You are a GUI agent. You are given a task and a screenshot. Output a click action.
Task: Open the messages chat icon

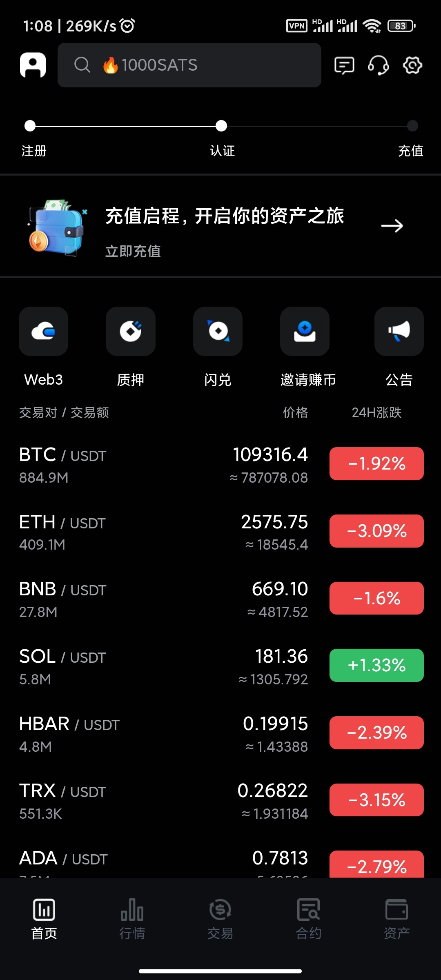344,65
